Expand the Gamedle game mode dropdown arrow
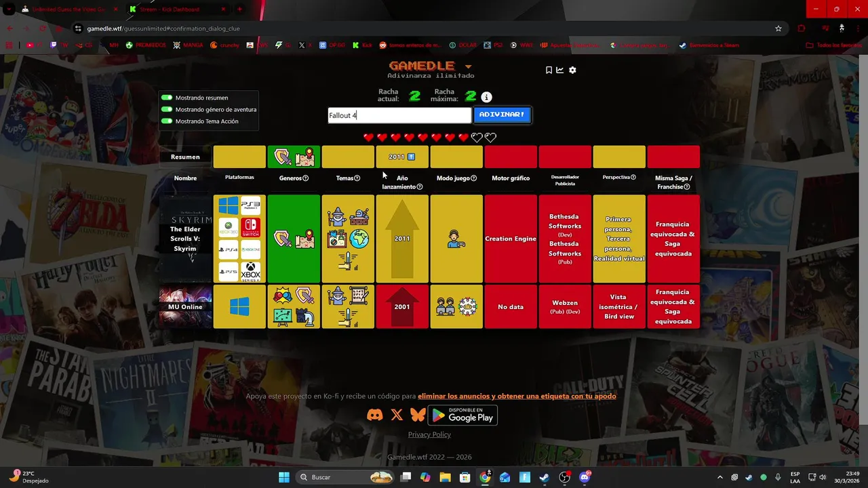868x488 pixels. 468,66
